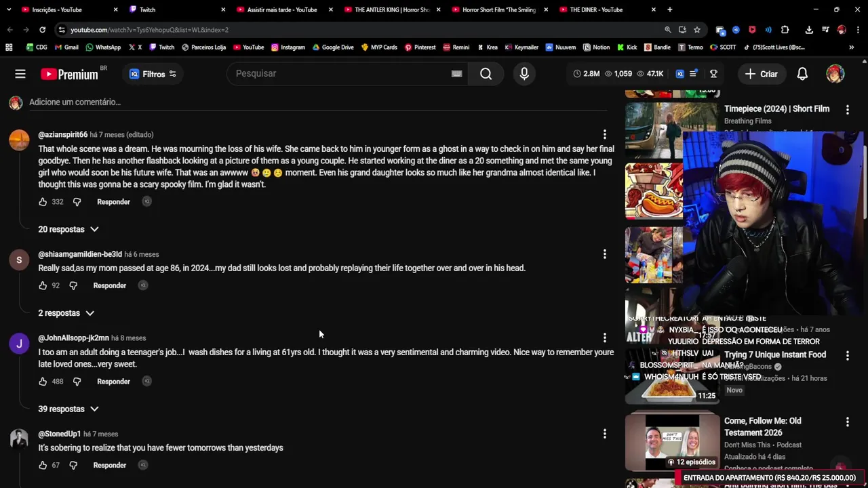Dislike the @azianspirit66 comment
Image resolution: width=868 pixels, height=488 pixels.
coord(77,202)
